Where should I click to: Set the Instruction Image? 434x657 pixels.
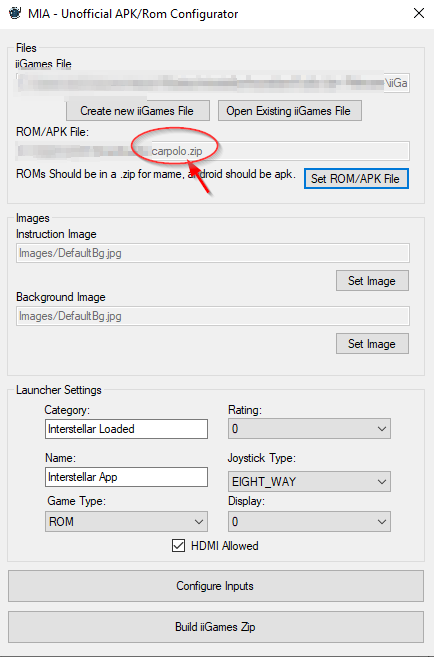tap(372, 281)
